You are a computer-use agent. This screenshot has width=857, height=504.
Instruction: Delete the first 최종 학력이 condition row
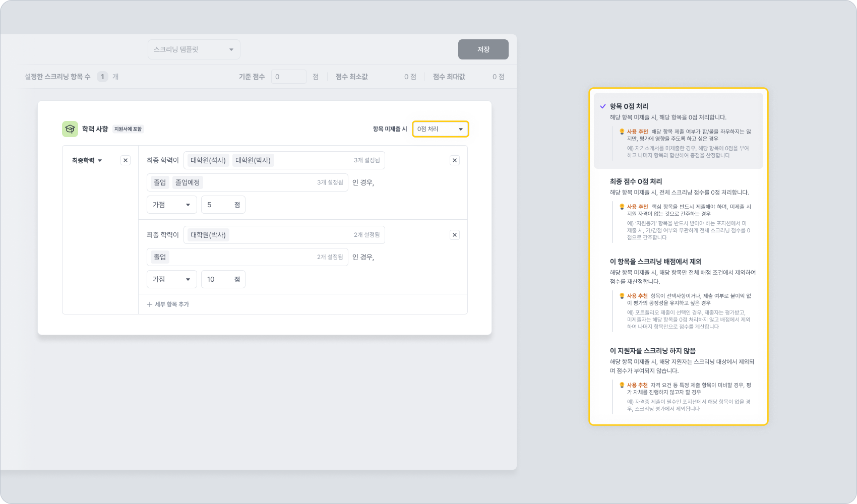(454, 160)
